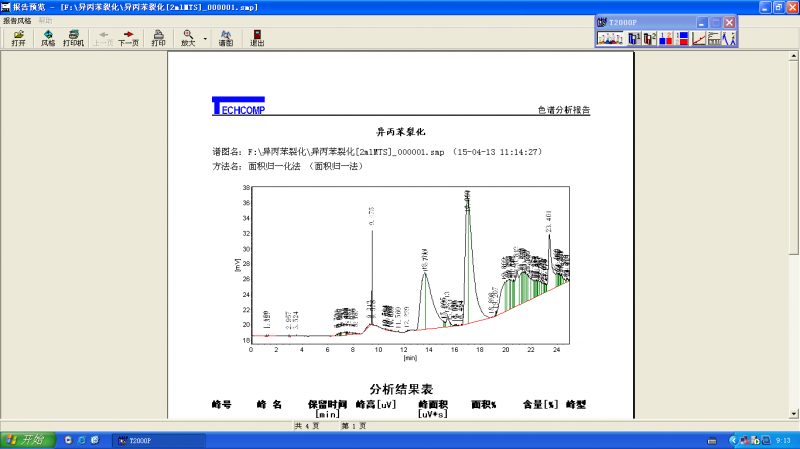The width and height of the screenshot is (800, 449).
Task: Click the taskbar clock 9:13
Action: [x=783, y=440]
